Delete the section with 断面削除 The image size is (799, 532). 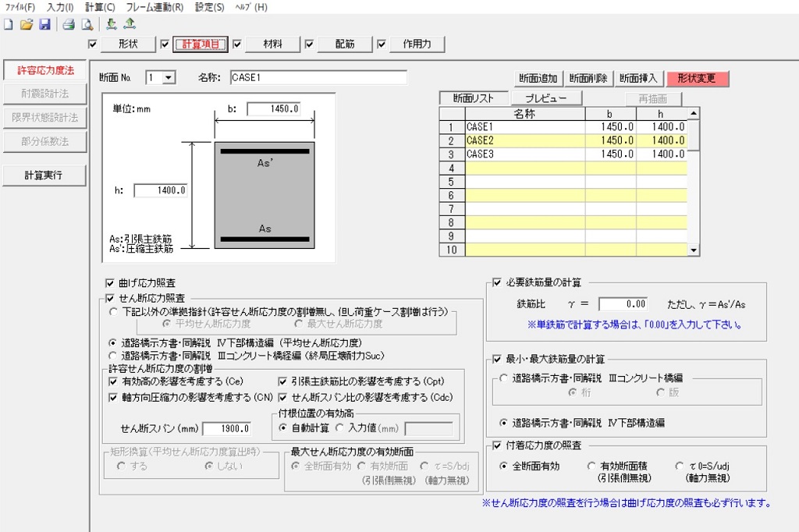pos(588,79)
